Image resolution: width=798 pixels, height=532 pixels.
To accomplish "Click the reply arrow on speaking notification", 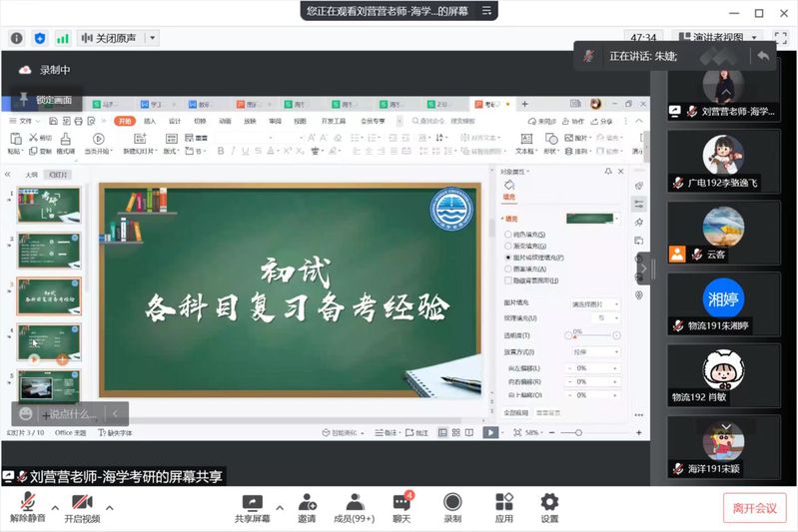I will pos(763,56).
